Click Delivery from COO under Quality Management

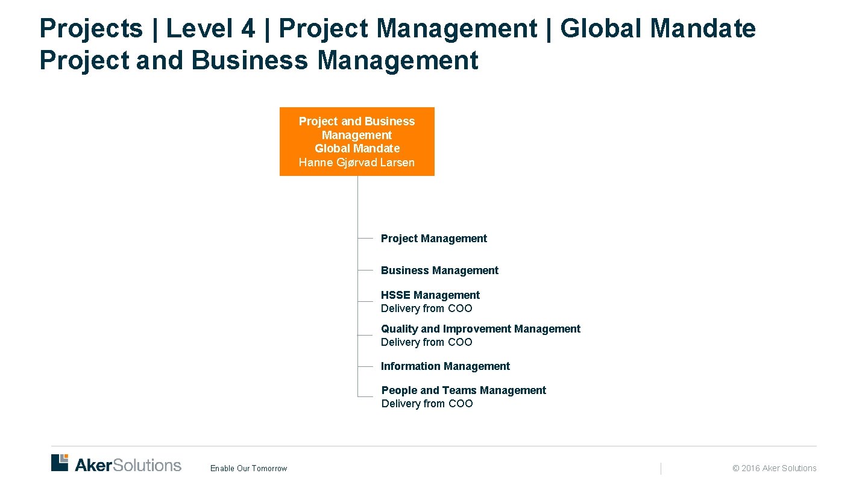pyautogui.click(x=427, y=342)
